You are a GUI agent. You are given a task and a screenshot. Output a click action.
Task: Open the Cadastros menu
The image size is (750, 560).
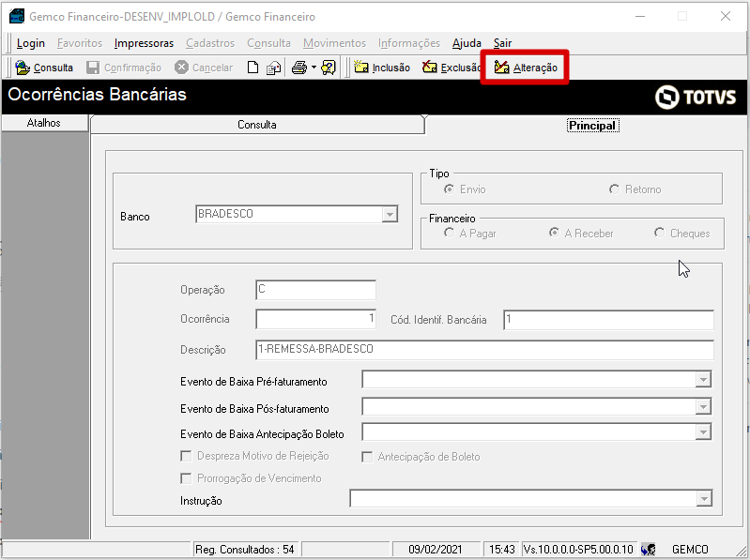click(210, 43)
